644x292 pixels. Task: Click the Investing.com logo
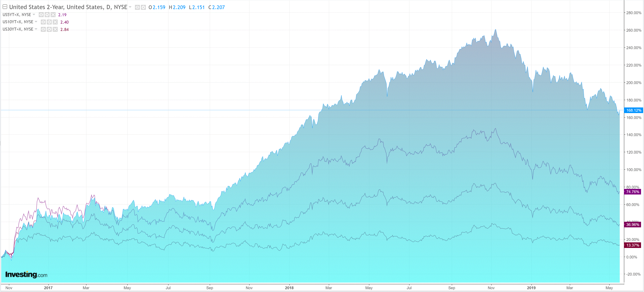[x=26, y=275]
